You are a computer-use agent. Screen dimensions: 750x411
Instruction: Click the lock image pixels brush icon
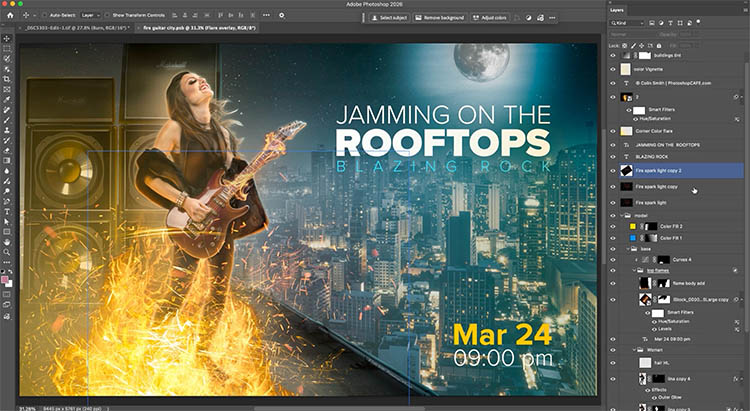pyautogui.click(x=633, y=45)
